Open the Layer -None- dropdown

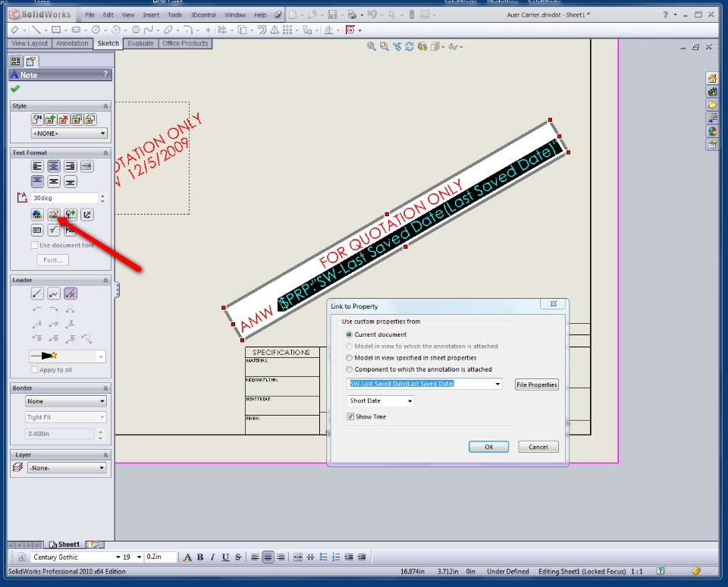point(102,468)
